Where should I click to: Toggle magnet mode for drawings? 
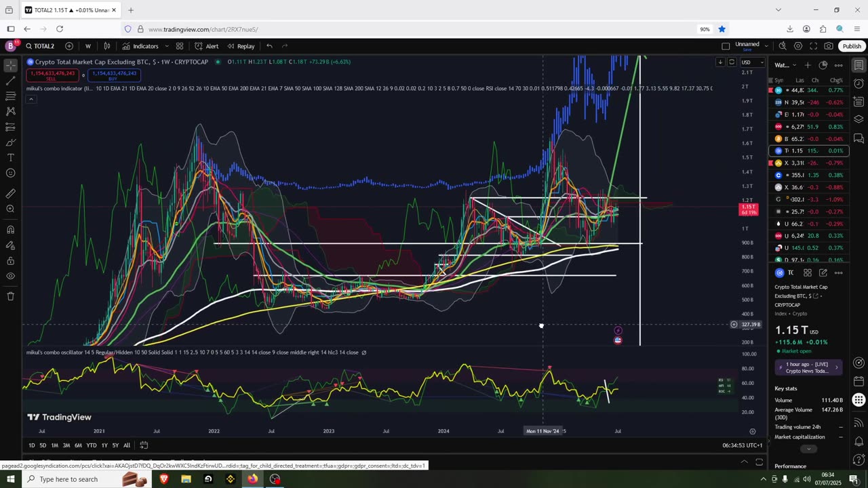click(10, 230)
